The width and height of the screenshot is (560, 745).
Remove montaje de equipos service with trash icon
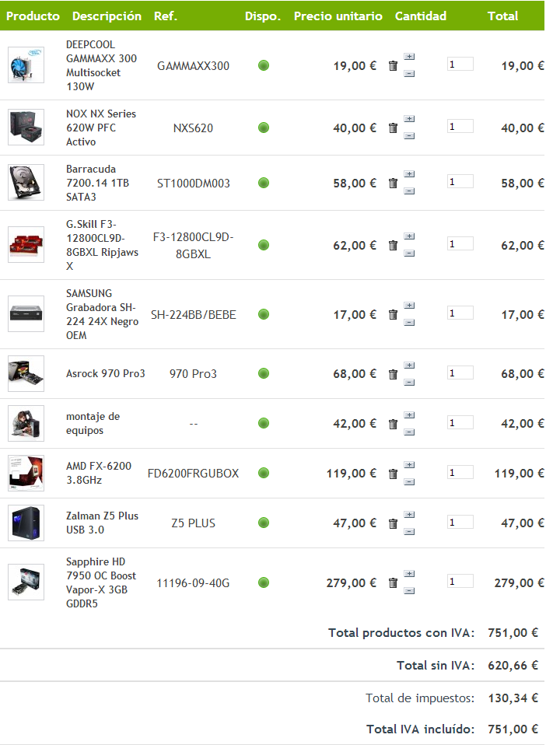click(x=393, y=424)
